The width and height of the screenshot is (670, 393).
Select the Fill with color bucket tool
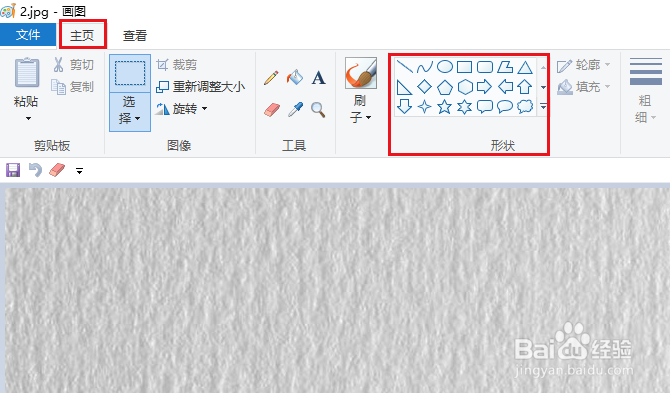pyautogui.click(x=295, y=77)
